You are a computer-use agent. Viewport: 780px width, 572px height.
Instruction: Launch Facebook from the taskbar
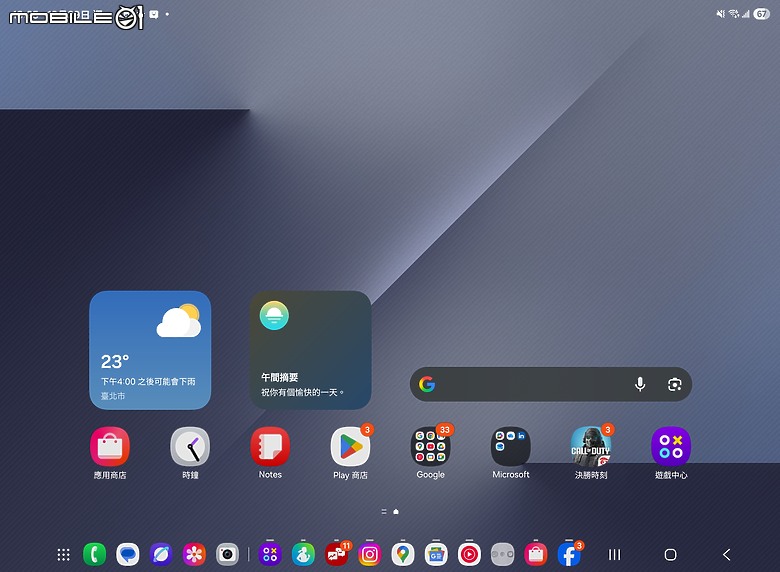pos(569,554)
